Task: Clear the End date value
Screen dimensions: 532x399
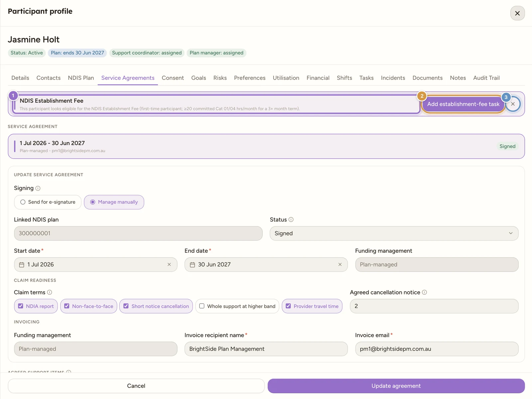Action: coord(340,265)
